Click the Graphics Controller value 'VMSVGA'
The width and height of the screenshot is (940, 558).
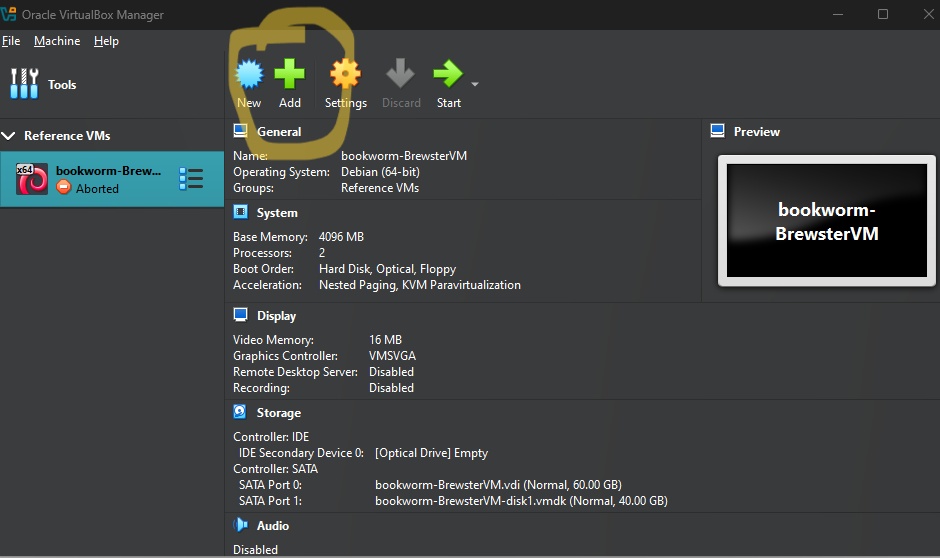[x=392, y=356]
